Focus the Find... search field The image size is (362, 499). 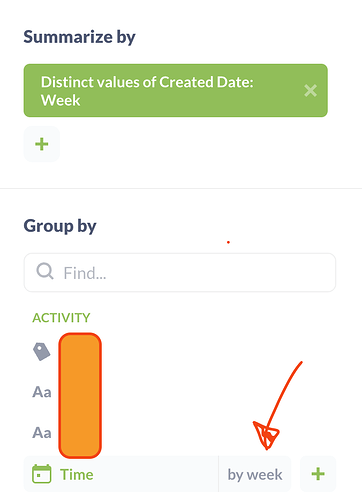(x=180, y=272)
